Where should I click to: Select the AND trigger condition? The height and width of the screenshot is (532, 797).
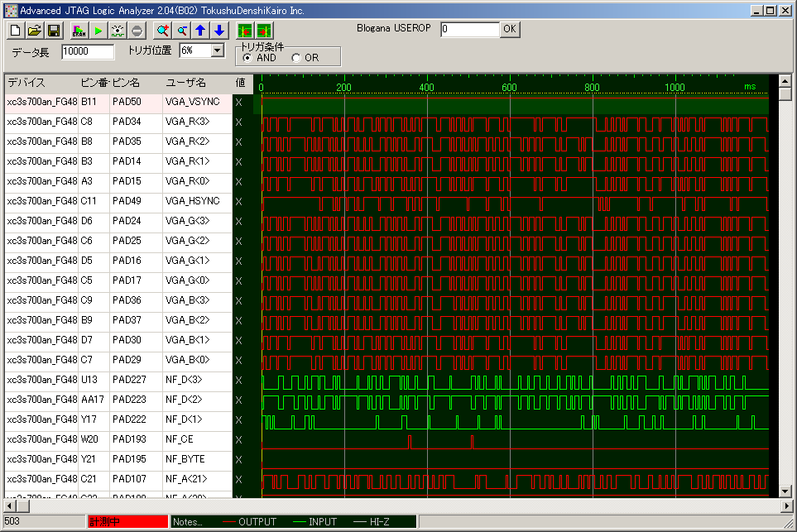point(247,58)
